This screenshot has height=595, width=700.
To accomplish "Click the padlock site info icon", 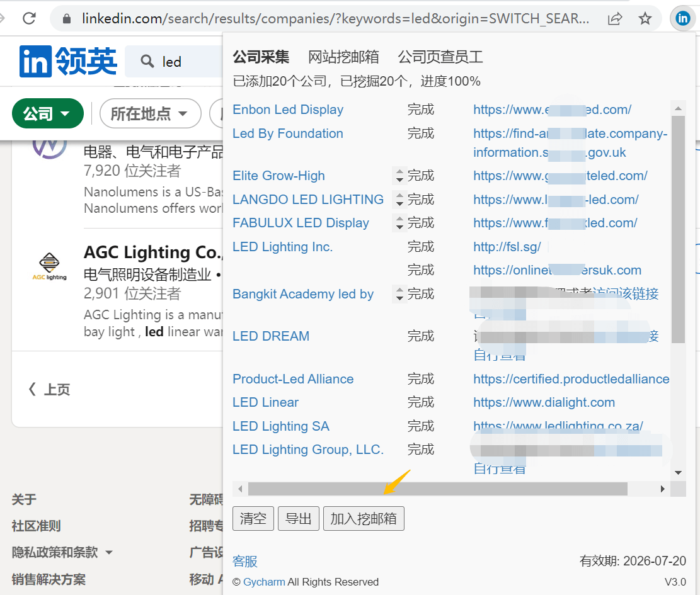I will (67, 18).
